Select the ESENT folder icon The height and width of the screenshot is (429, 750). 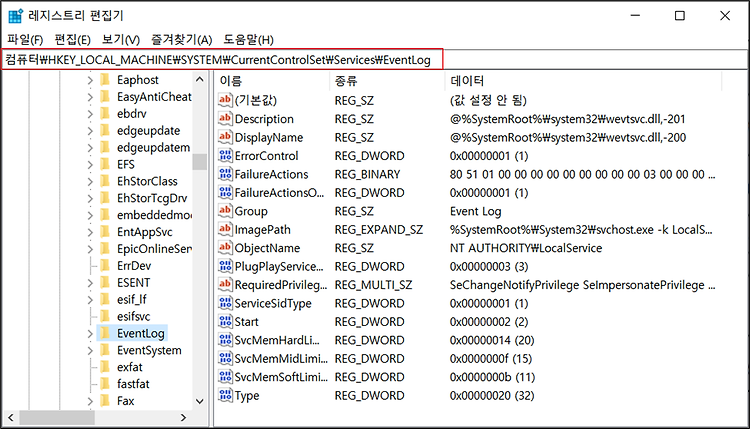pyautogui.click(x=105, y=282)
